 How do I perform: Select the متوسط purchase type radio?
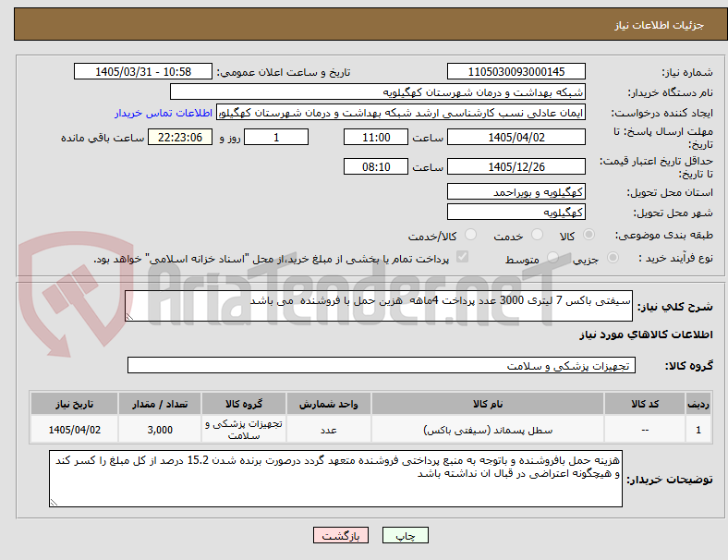pos(552,257)
